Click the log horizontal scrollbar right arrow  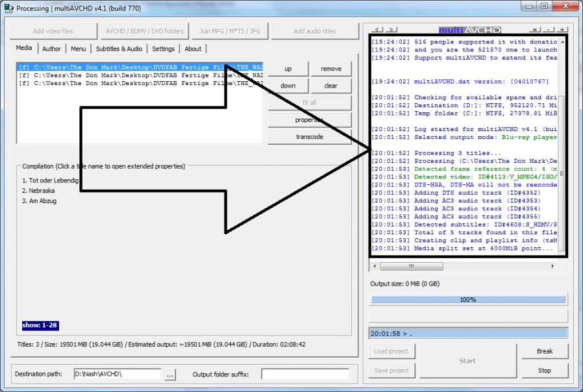click(552, 266)
